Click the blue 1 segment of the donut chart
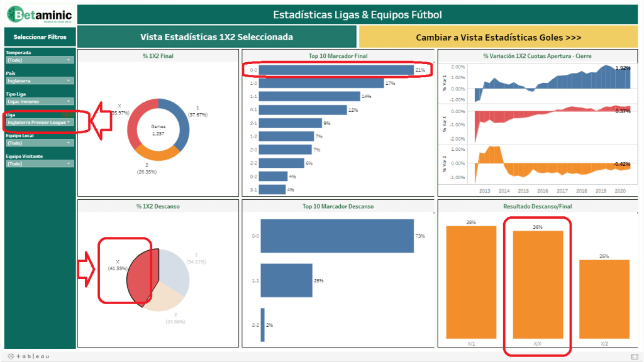Viewport: 644px width, 362px height. pos(182,126)
